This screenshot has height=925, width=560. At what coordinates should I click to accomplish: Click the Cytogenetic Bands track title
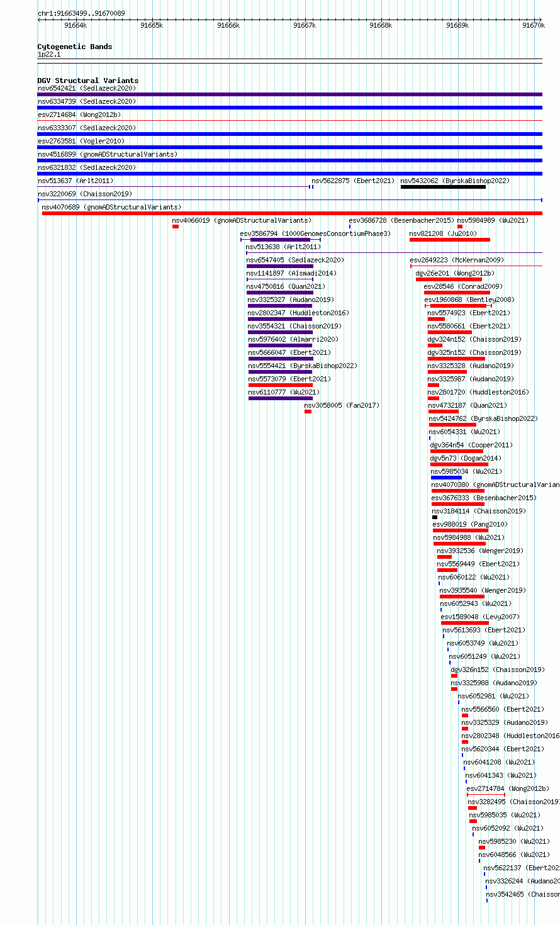click(x=75, y=47)
